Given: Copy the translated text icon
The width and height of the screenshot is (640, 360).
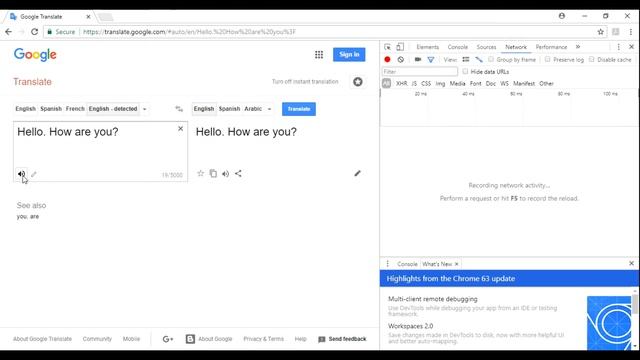Looking at the screenshot, I should pos(213,173).
